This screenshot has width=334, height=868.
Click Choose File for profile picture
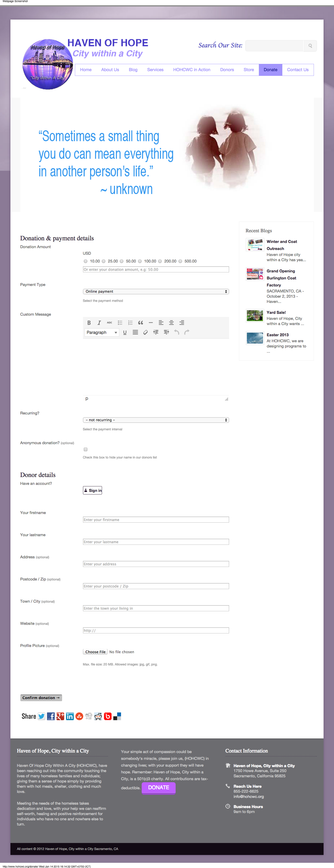[x=95, y=652]
